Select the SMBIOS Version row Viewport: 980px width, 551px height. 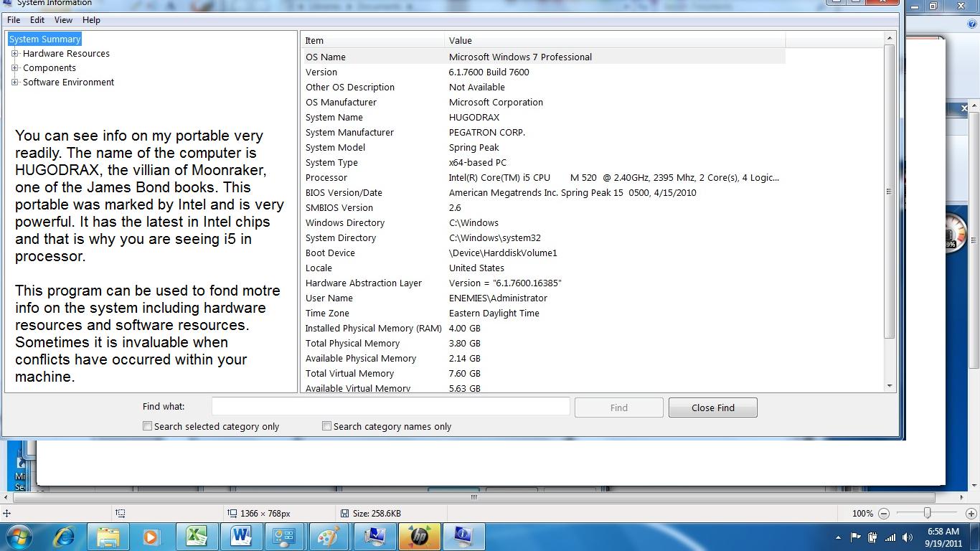click(x=543, y=207)
